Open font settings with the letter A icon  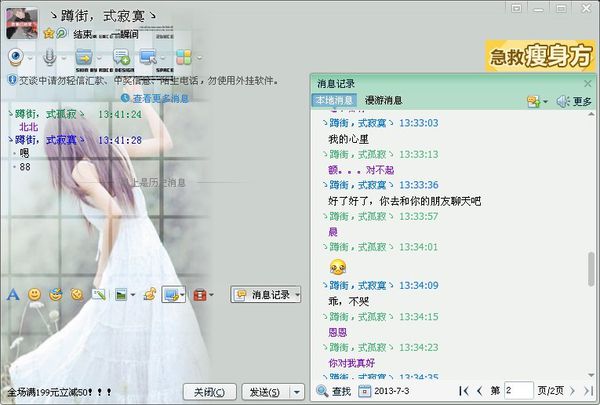pyautogui.click(x=13, y=294)
